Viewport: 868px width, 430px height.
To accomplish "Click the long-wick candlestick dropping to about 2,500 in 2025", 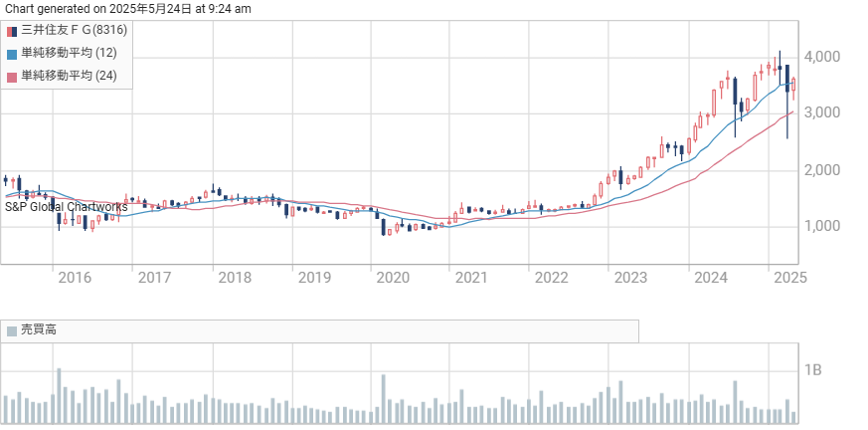I will click(787, 102).
